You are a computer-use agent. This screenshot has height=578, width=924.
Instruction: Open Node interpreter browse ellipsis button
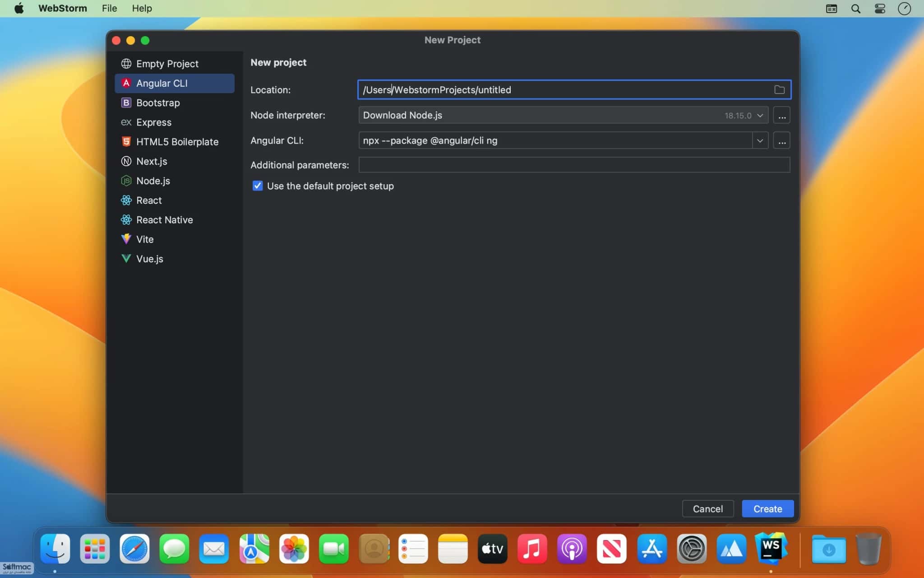pyautogui.click(x=781, y=115)
